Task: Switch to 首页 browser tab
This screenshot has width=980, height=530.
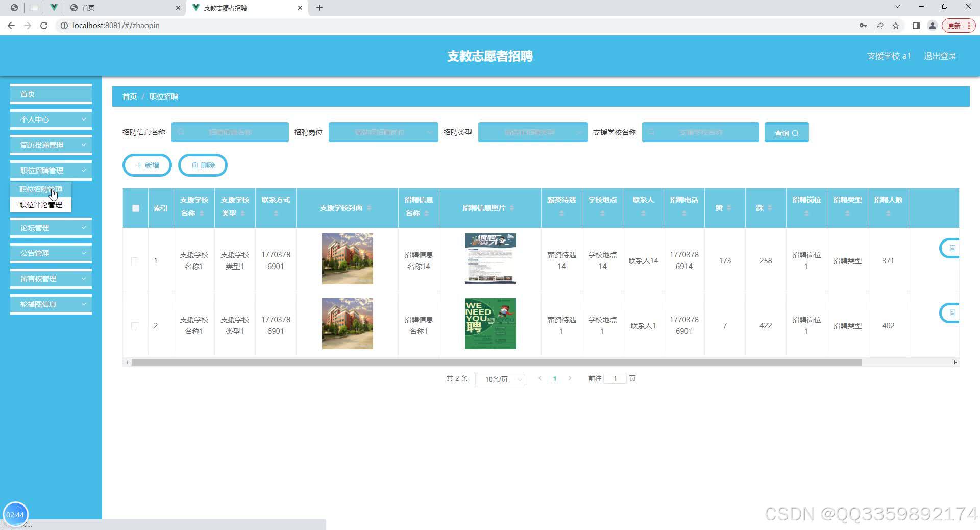Action: tap(125, 8)
